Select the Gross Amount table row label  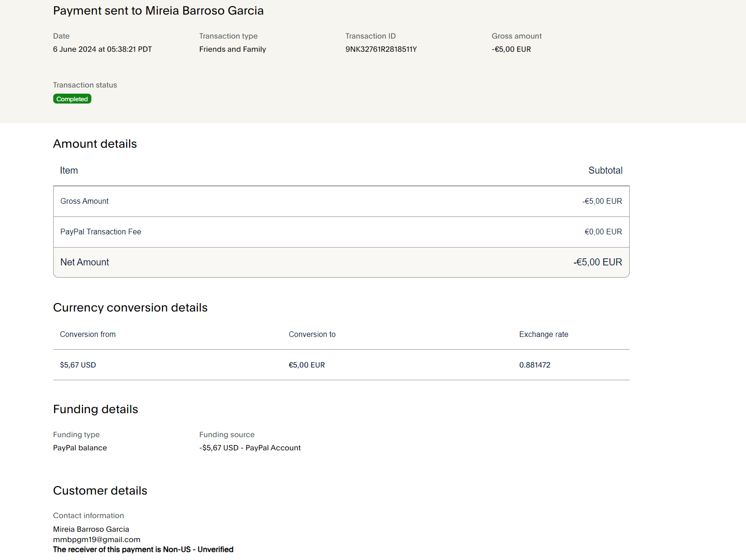point(84,201)
